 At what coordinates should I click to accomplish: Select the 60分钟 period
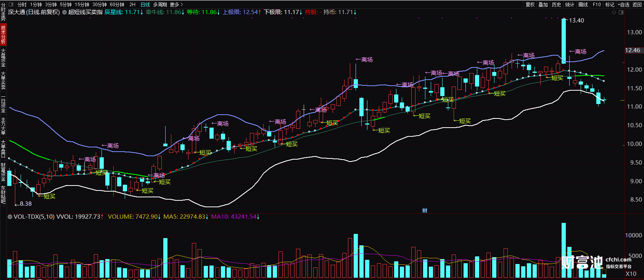tap(117, 5)
